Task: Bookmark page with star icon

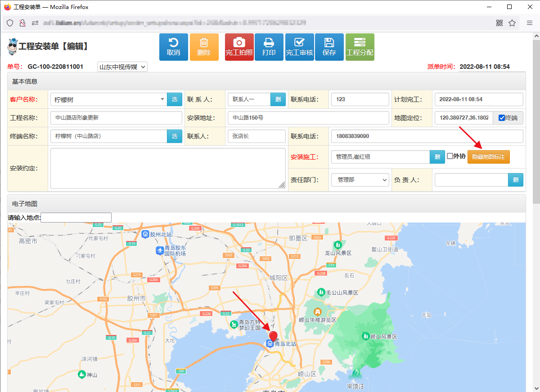Action: point(512,23)
